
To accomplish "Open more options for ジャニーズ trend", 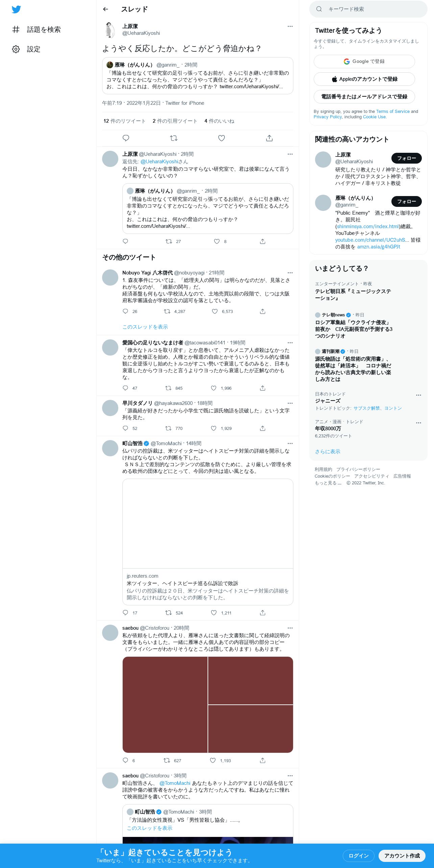I will (x=418, y=395).
